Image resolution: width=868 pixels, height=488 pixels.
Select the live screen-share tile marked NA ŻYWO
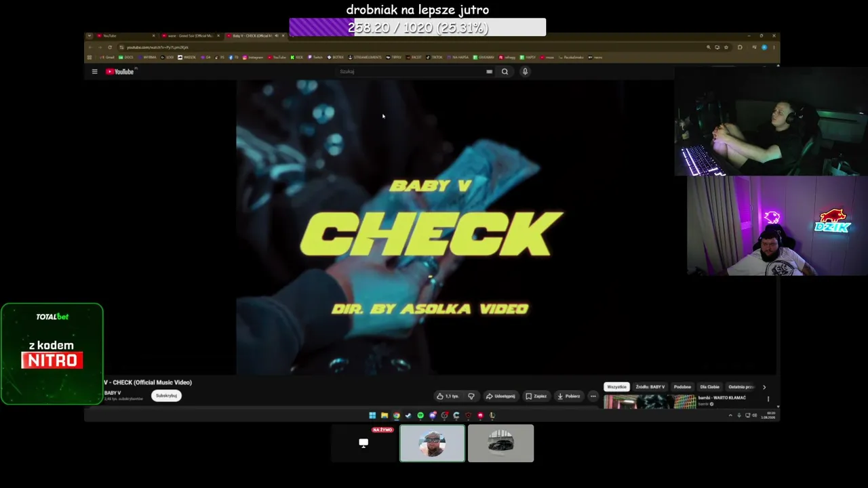[x=364, y=443]
